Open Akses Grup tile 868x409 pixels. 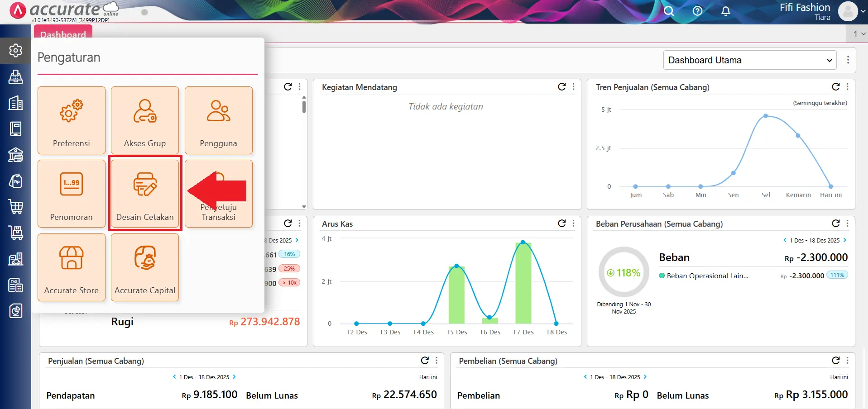145,120
